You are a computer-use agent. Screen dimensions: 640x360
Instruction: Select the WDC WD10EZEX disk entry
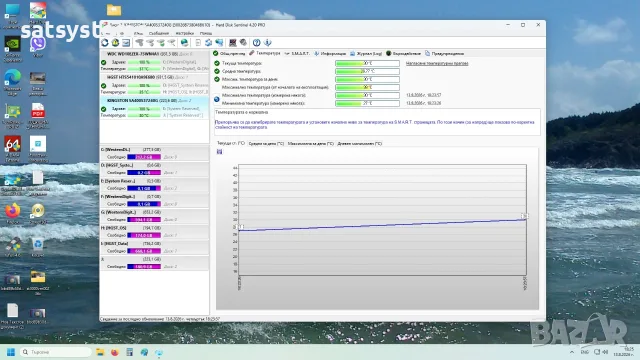pos(154,61)
